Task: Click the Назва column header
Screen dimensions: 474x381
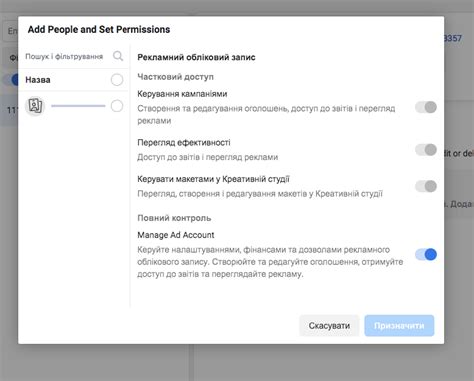Action: (x=38, y=80)
